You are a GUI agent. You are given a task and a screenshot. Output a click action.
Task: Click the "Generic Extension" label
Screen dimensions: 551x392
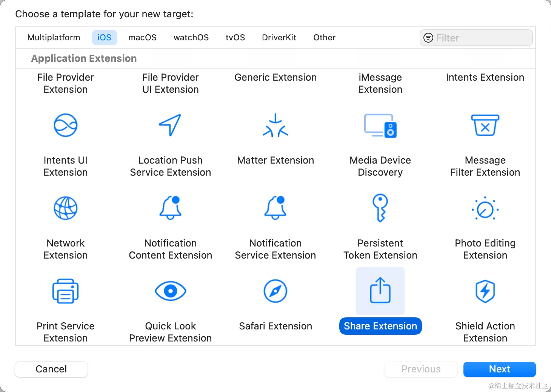click(x=275, y=77)
